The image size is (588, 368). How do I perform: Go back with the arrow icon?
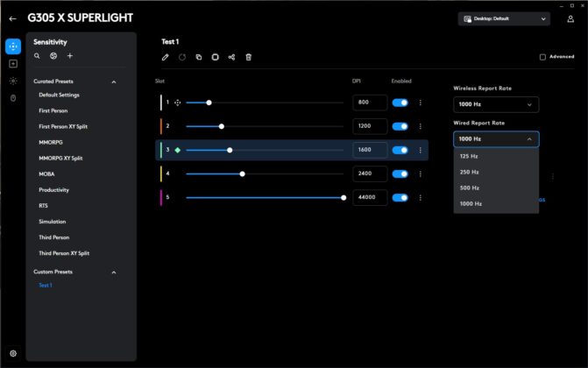(13, 18)
